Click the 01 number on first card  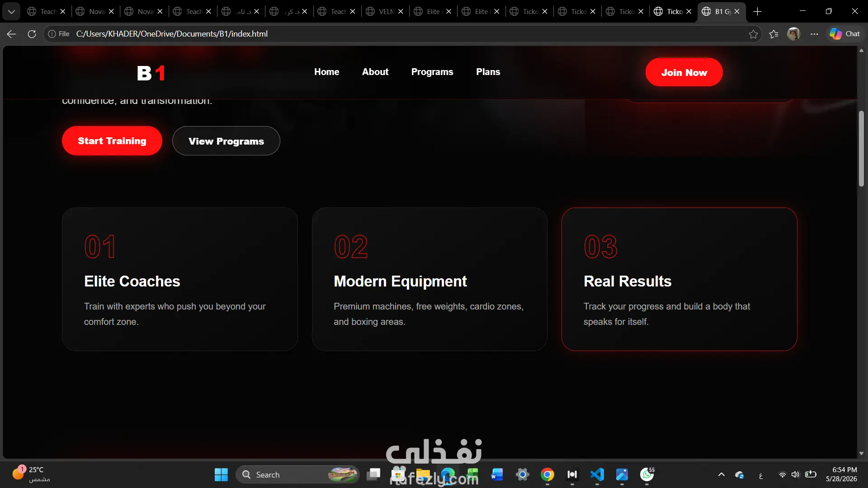click(x=100, y=247)
